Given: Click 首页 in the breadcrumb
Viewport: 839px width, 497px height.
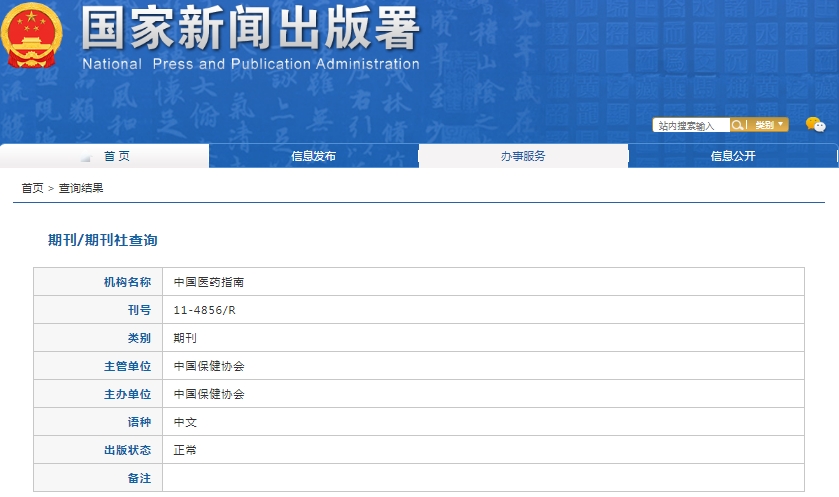Looking at the screenshot, I should pos(32,188).
